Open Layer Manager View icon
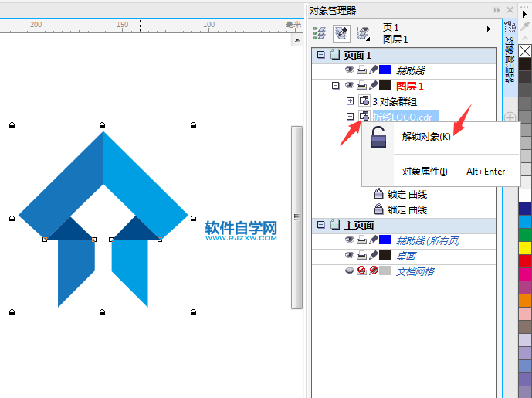 tap(363, 33)
